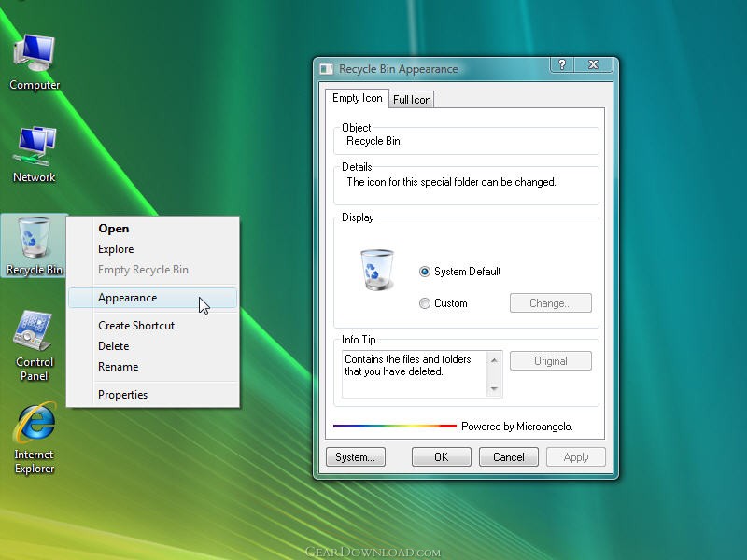Click the Info Tip scroll up arrow
This screenshot has height=560, width=747.
(494, 360)
